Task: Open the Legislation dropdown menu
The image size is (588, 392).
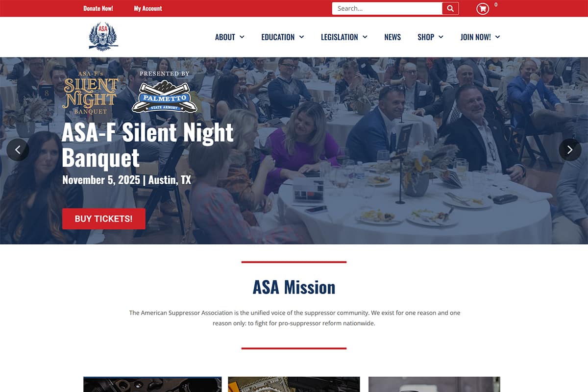Action: [344, 37]
